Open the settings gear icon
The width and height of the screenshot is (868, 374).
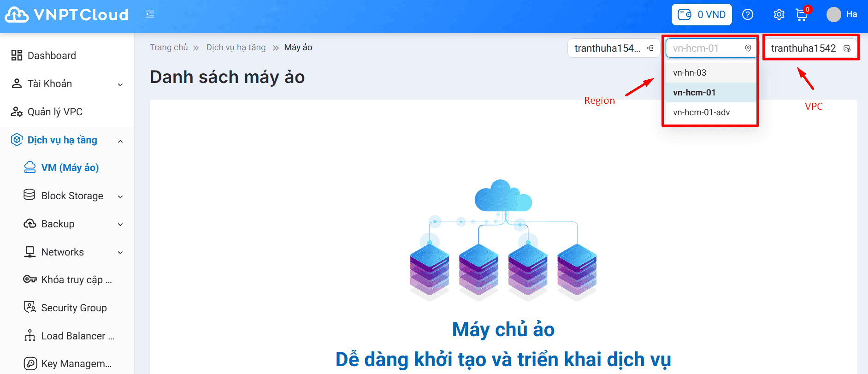pyautogui.click(x=779, y=15)
